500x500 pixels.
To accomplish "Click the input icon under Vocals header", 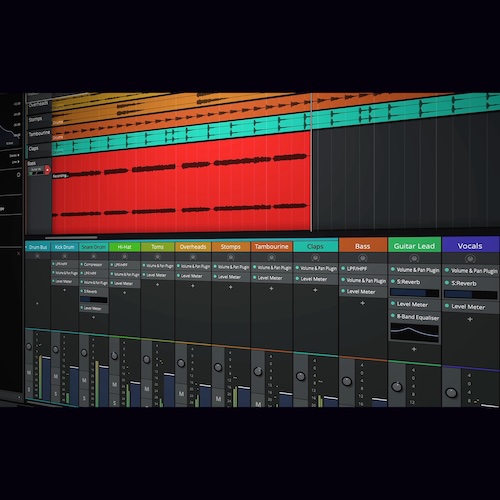I will pyautogui.click(x=470, y=259).
